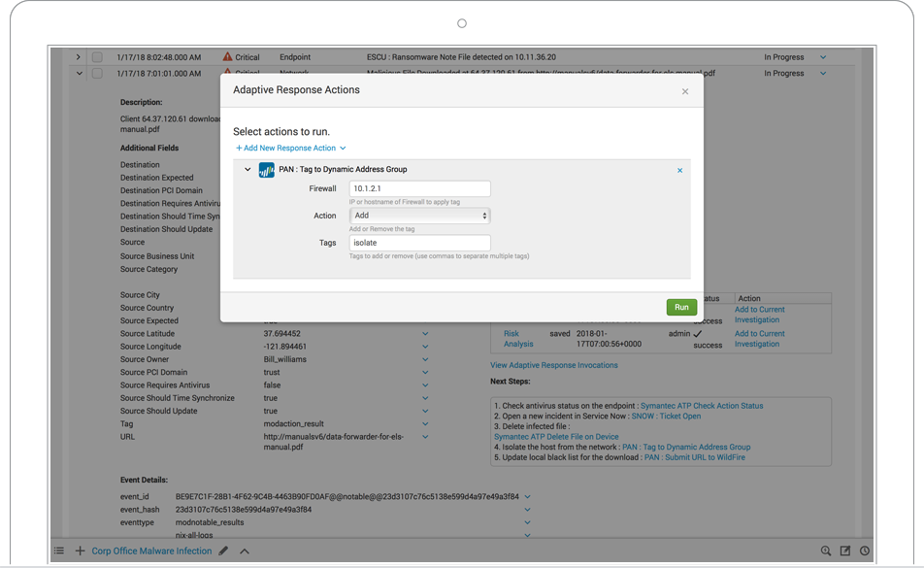The width and height of the screenshot is (924, 568).
Task: Click the Source Owner value Bill_williams
Action: coord(284,359)
